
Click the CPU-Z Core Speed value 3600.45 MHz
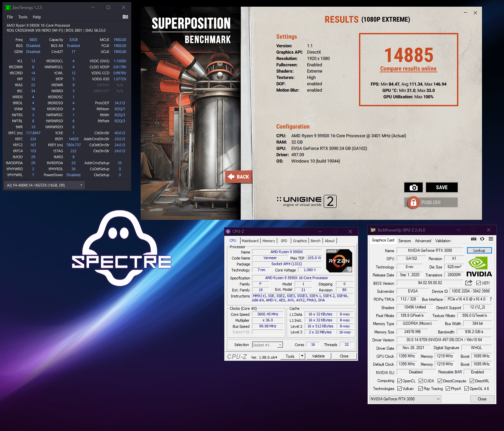268,314
